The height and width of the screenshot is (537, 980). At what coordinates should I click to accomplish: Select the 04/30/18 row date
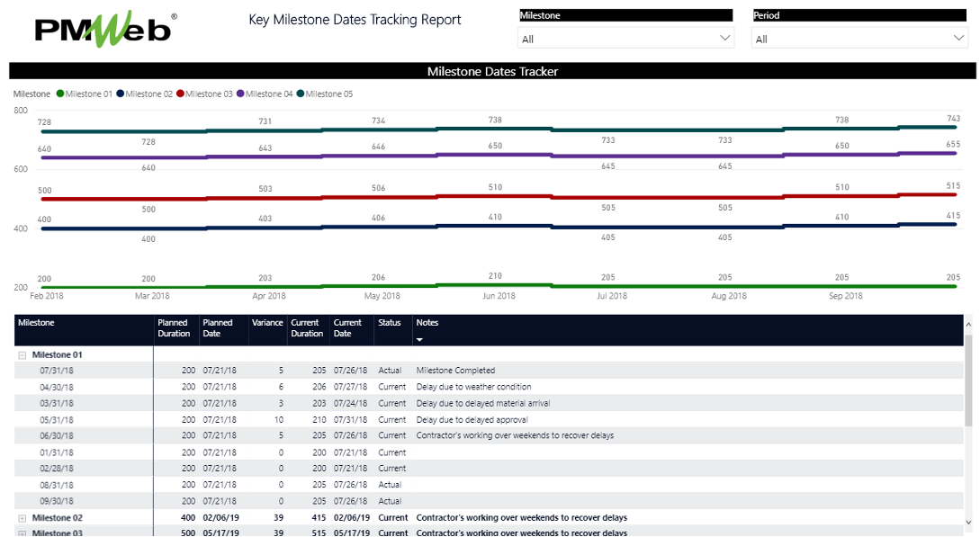57,387
